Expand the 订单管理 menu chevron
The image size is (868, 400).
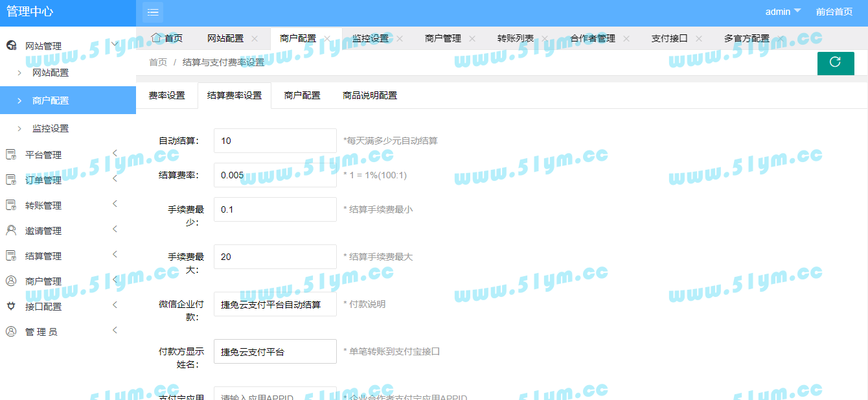(x=115, y=178)
